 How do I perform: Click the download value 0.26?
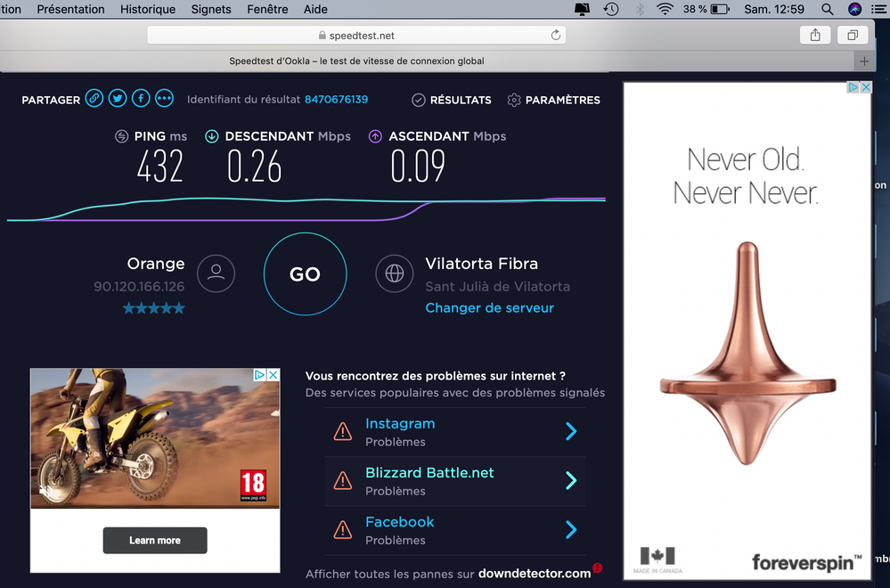pos(254,167)
